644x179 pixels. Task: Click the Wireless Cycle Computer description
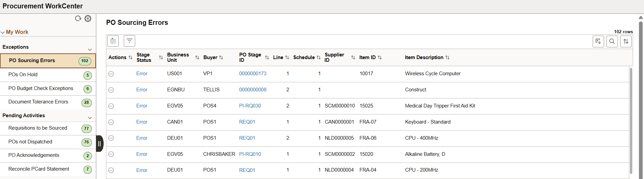click(x=433, y=74)
